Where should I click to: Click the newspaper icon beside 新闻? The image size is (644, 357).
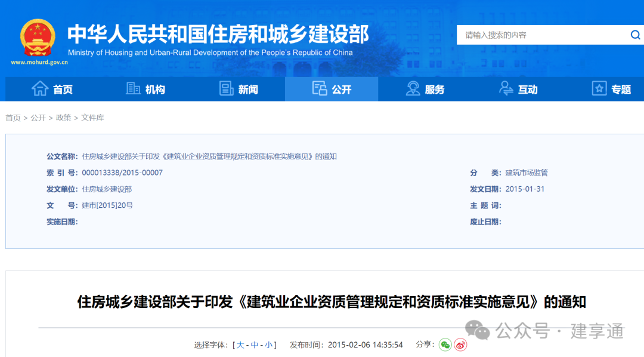(227, 88)
